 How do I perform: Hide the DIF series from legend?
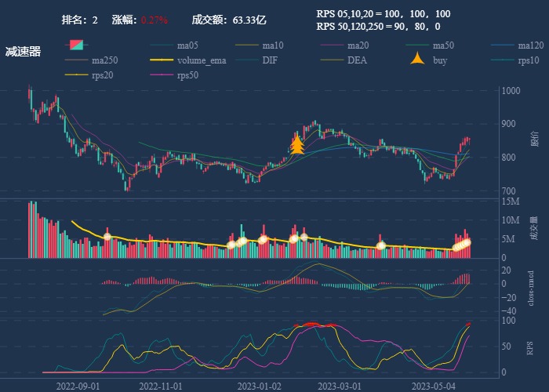click(x=269, y=60)
